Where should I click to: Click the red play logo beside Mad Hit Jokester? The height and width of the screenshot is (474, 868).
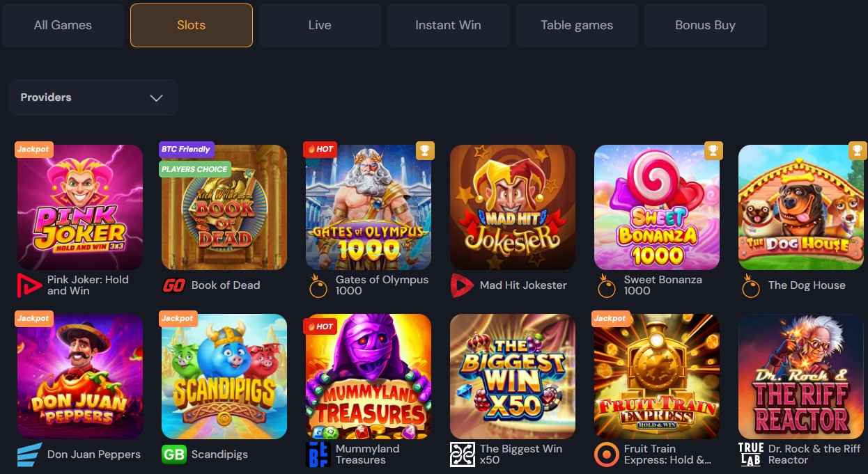462,285
